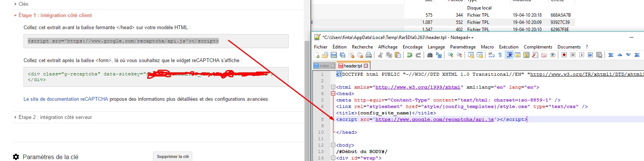The image size is (644, 161).
Task: Click the Open file toolbar icon
Action: 325,55
